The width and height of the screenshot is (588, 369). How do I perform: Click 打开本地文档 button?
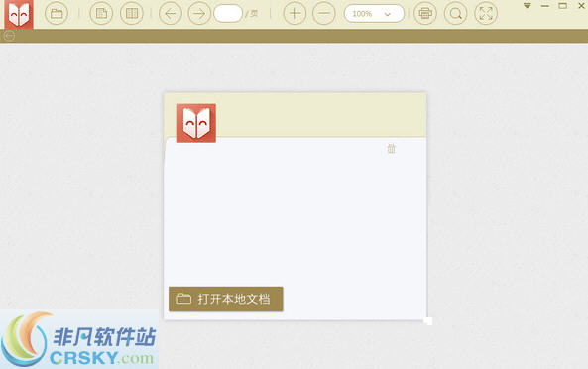pyautogui.click(x=226, y=299)
